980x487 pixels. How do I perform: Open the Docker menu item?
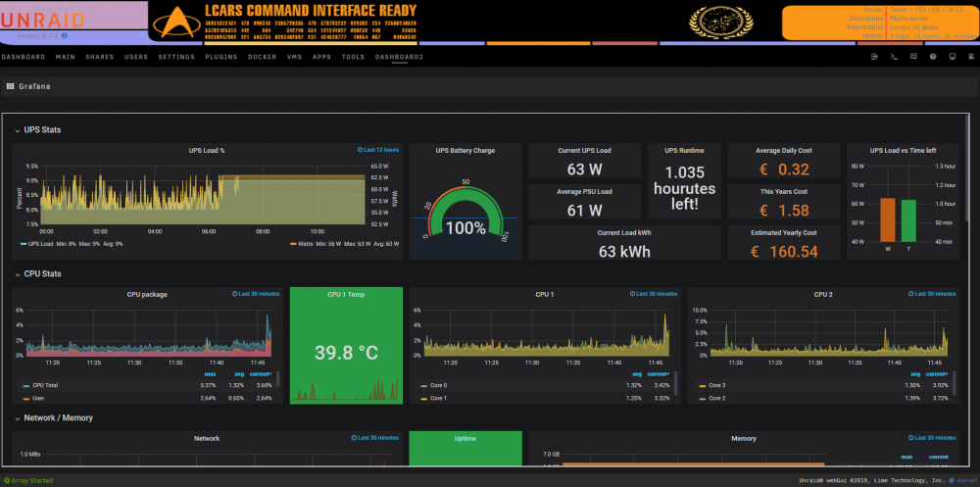[262, 57]
